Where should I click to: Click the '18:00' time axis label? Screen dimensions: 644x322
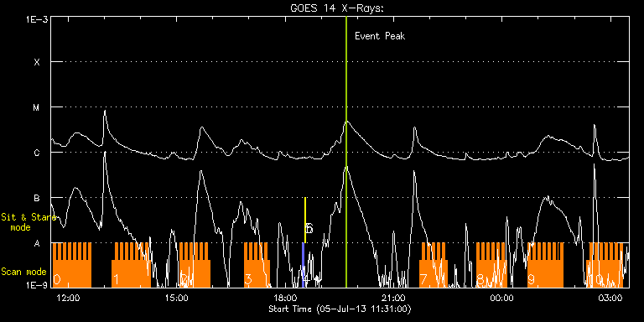click(285, 298)
